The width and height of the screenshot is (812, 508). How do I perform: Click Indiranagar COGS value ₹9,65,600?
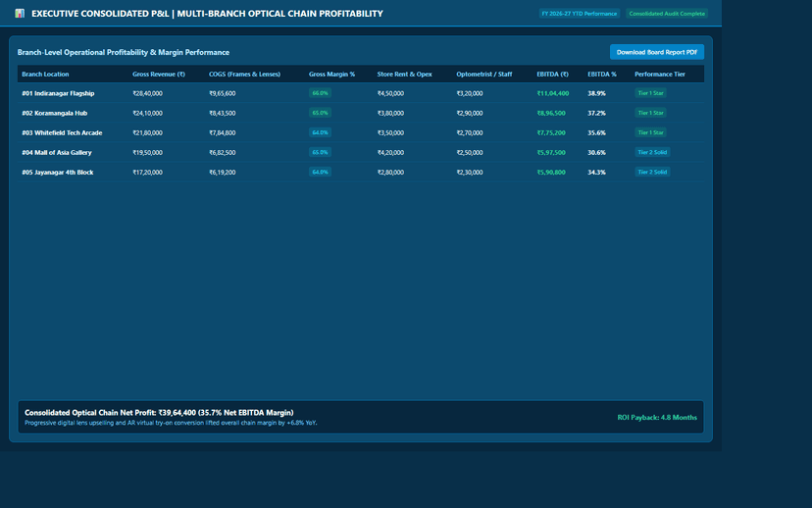[223, 93]
